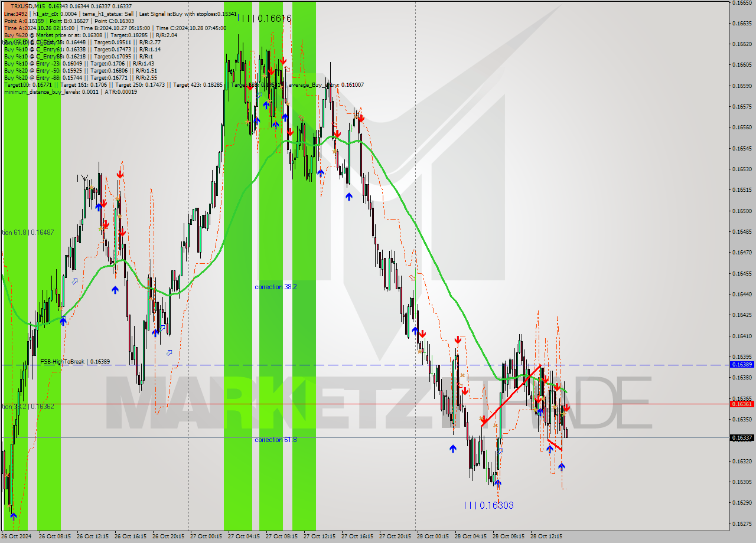Screen dimensions: 756x543
Task: Click the 'Buy %20 @ Entry -50: 0.15925' line
Action: coord(80,71)
